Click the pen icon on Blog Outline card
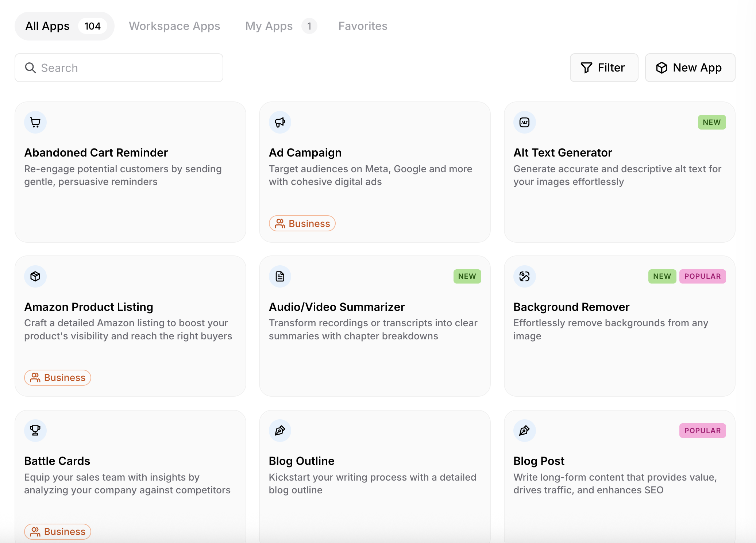 pos(280,431)
